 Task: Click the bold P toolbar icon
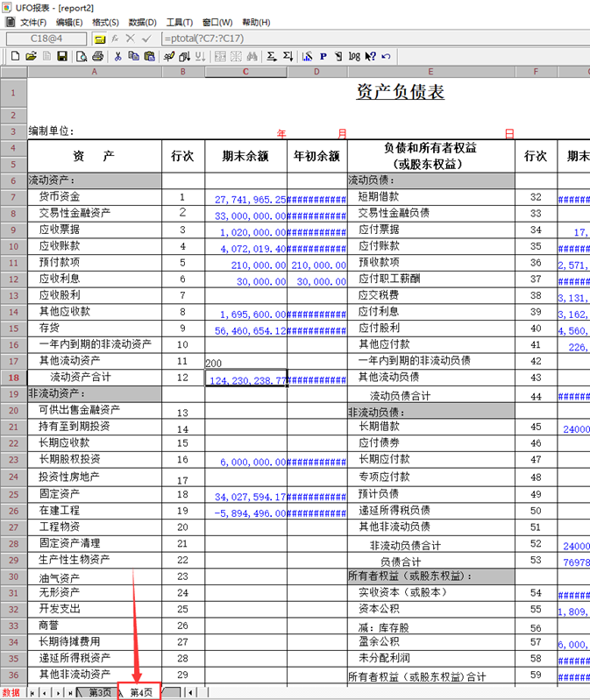coord(323,56)
